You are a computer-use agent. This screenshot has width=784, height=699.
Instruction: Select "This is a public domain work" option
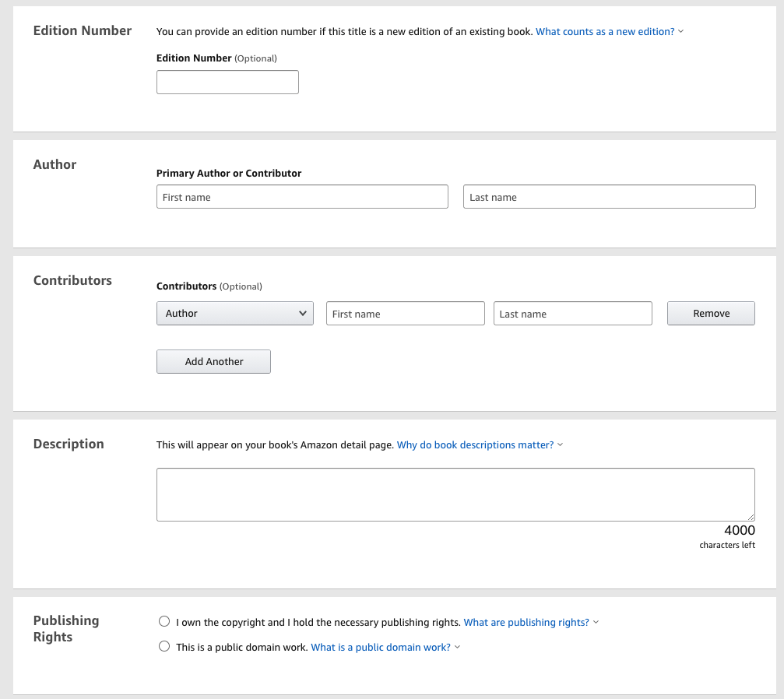click(x=164, y=647)
